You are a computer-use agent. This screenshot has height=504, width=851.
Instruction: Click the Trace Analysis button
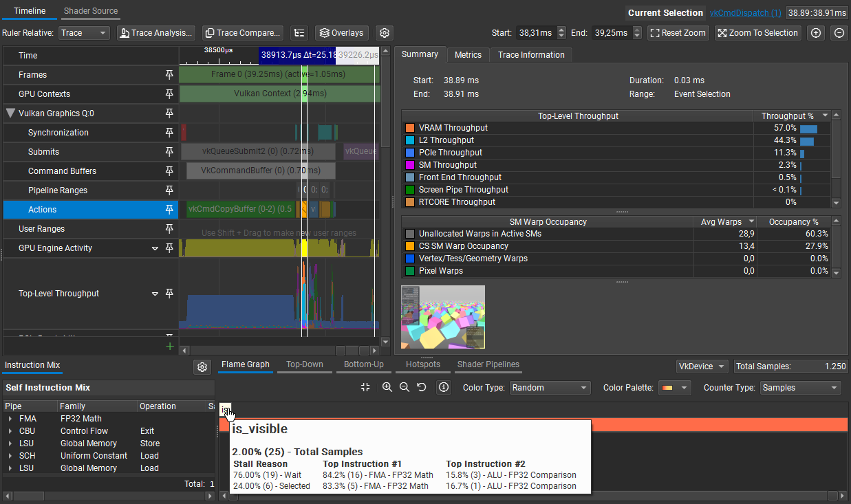pos(155,33)
